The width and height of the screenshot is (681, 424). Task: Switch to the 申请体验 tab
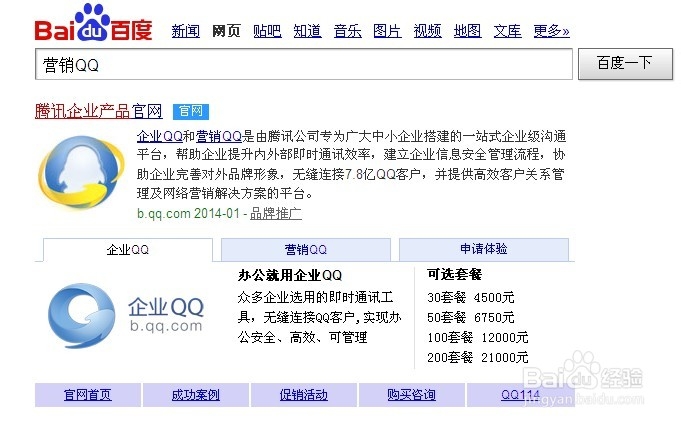coord(484,249)
